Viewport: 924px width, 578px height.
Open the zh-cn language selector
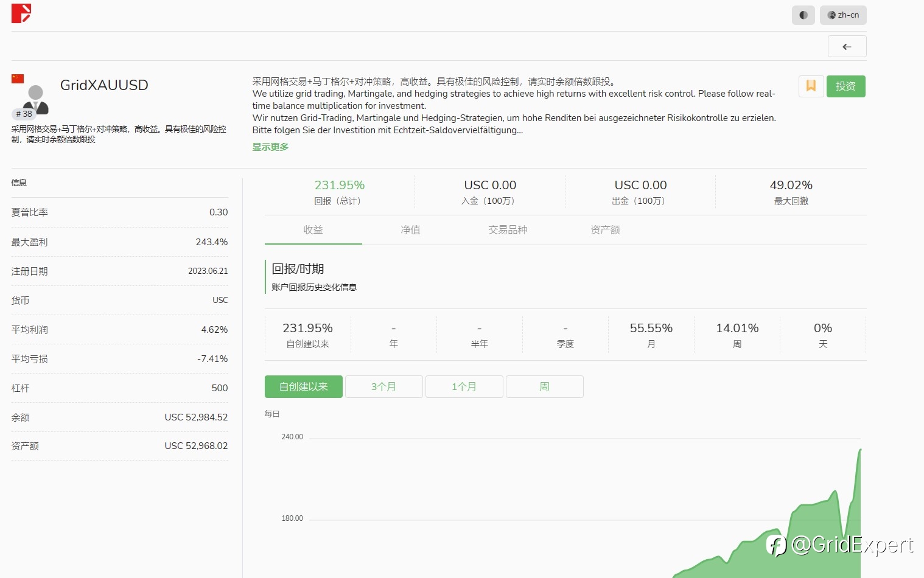point(843,15)
